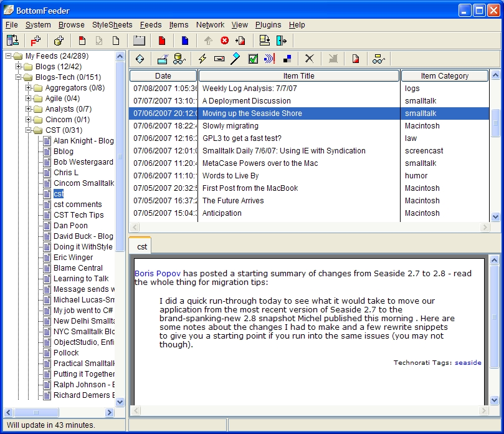The width and height of the screenshot is (504, 434).
Task: Click the feed tree scroll-down arrow
Action: pyautogui.click(x=120, y=402)
